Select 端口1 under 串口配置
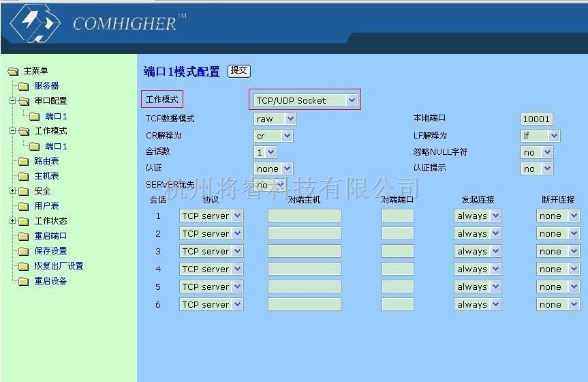The image size is (588, 382). tap(57, 117)
